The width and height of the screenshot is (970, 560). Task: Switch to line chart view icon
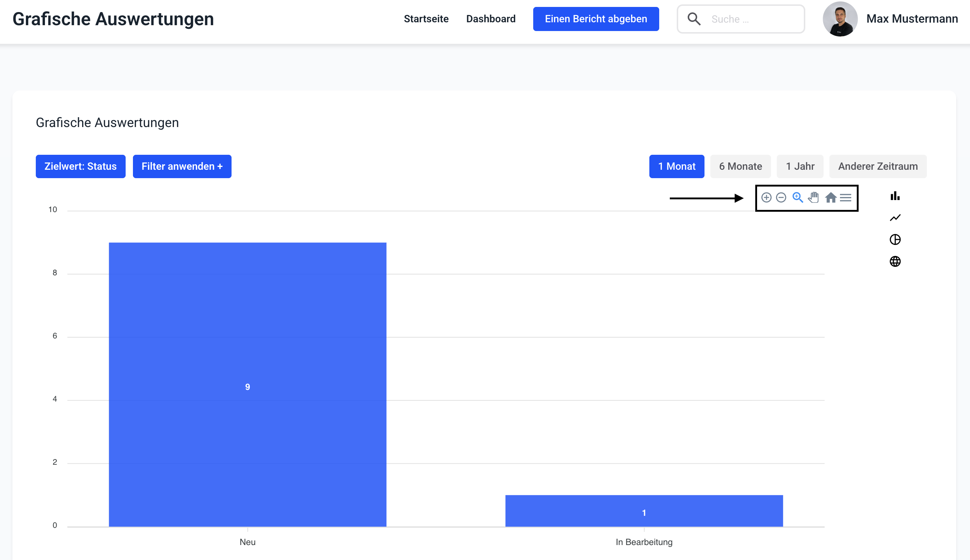pos(895,218)
